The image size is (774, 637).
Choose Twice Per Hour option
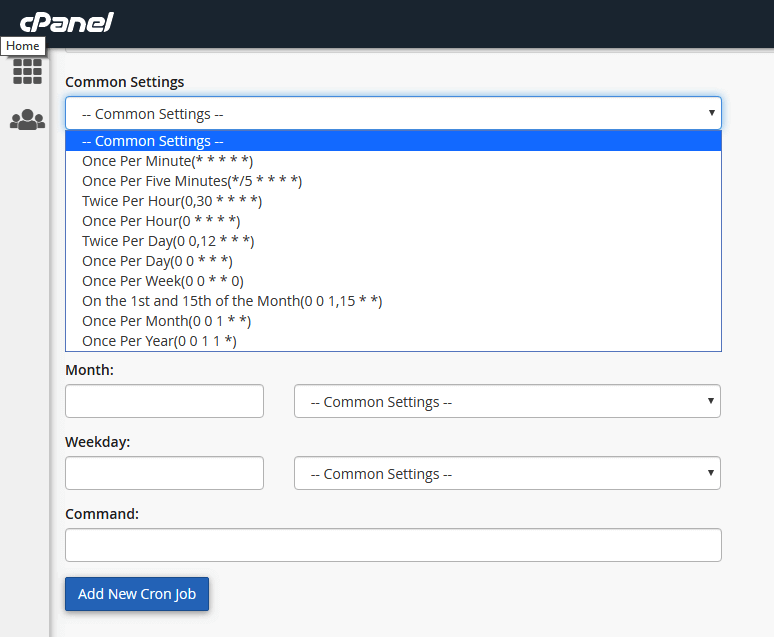[393, 201]
